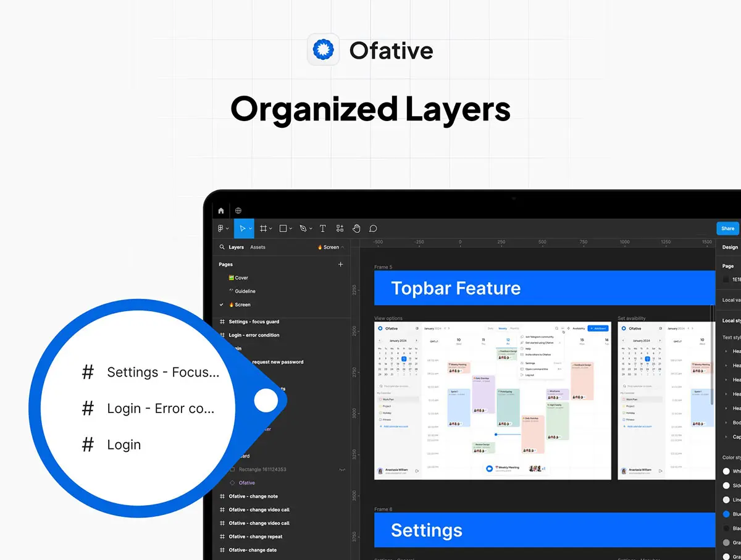Collapse the Screen page list dropdown
This screenshot has width=741, height=560.
pyautogui.click(x=342, y=247)
